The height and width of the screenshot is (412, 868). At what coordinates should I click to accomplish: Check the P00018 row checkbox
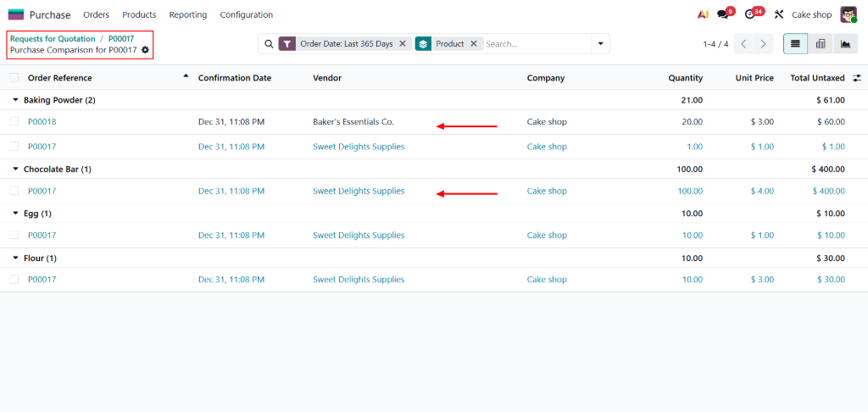click(x=14, y=122)
